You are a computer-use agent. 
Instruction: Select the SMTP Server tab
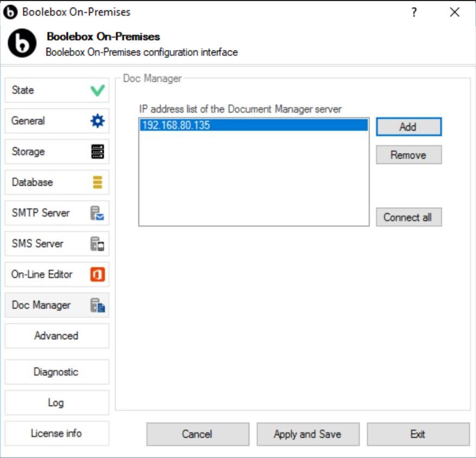[x=57, y=213]
